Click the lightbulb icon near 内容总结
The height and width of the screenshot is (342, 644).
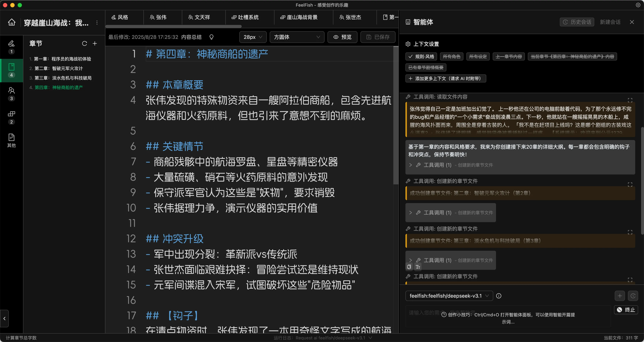[x=211, y=37]
